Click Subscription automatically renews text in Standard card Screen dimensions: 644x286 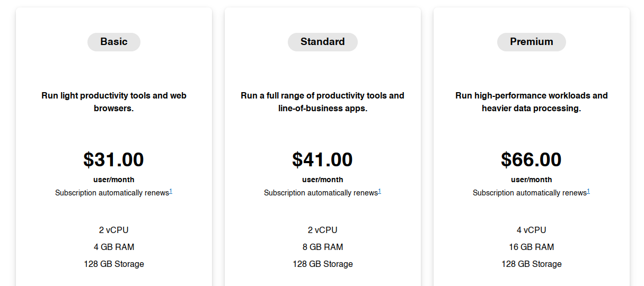321,193
